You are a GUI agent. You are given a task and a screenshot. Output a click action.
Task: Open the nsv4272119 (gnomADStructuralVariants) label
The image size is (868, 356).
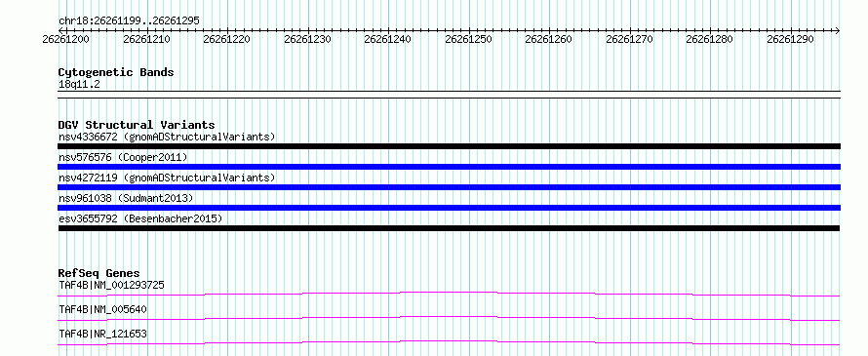167,178
